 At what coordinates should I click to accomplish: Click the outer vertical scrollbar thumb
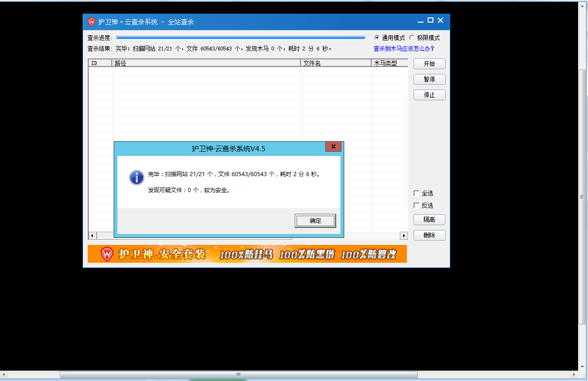pos(583,197)
